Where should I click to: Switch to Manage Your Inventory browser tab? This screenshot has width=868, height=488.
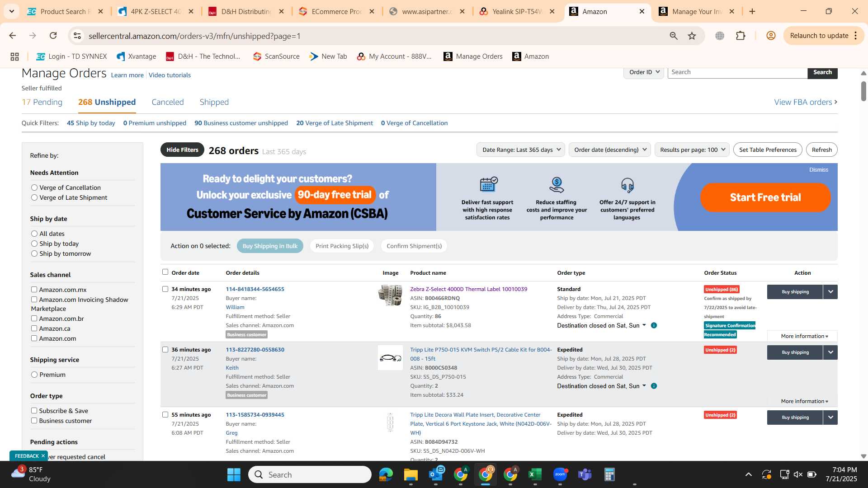pyautogui.click(x=697, y=12)
